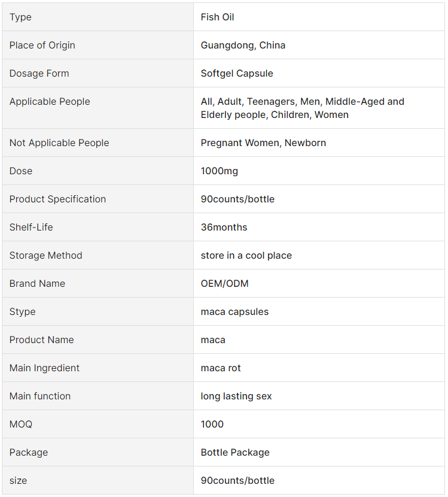Click the Pregnant Women, Newborn text

pyautogui.click(x=263, y=143)
